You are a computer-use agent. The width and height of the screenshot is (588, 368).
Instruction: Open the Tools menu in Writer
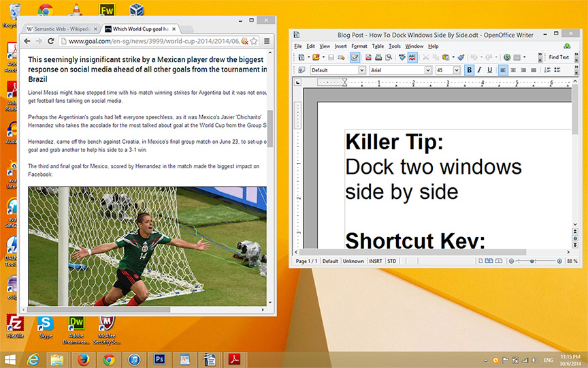pyautogui.click(x=395, y=46)
